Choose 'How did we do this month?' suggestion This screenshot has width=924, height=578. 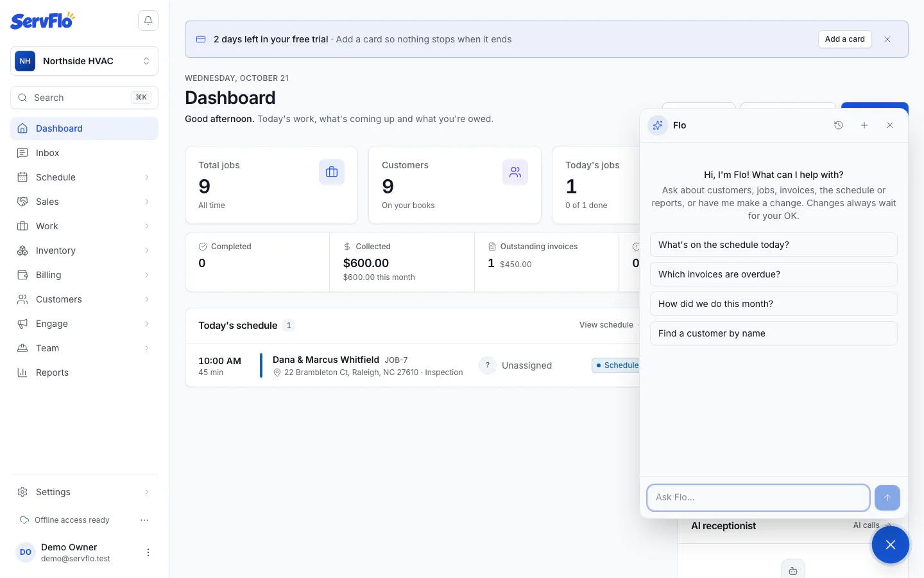[773, 304]
